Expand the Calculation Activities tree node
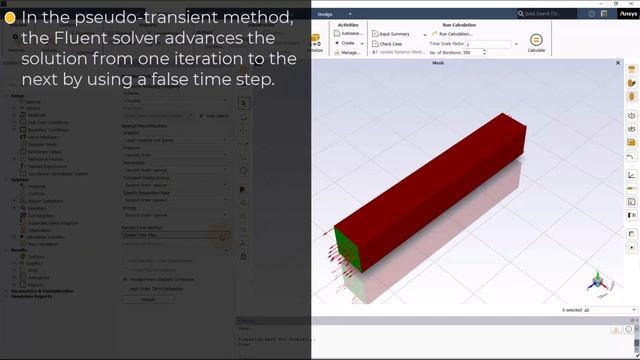This screenshot has width=640, height=360. [15, 237]
